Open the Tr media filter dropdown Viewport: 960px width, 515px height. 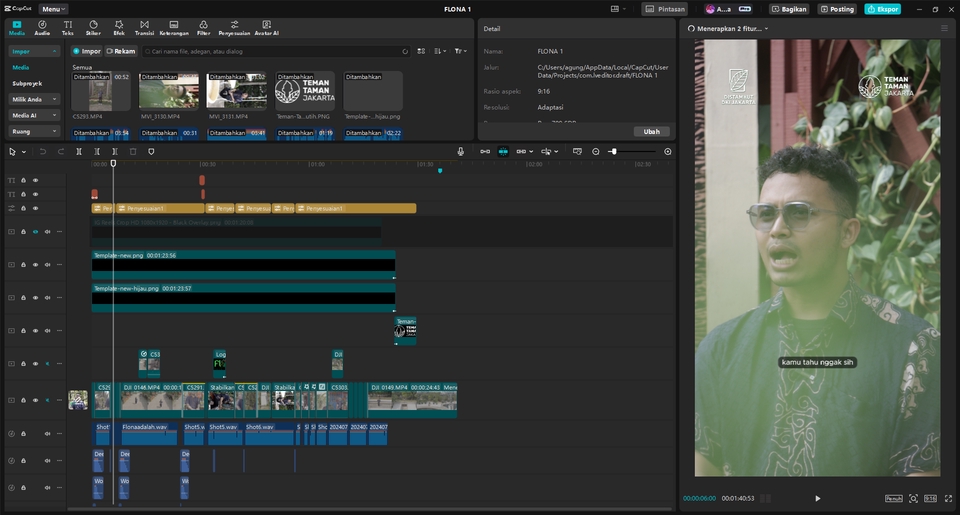pos(460,51)
